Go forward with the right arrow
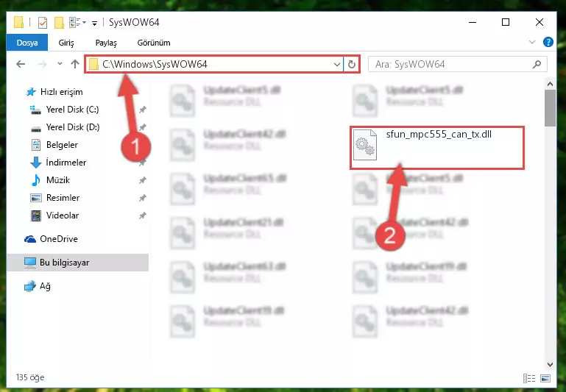566x392 pixels. point(43,64)
